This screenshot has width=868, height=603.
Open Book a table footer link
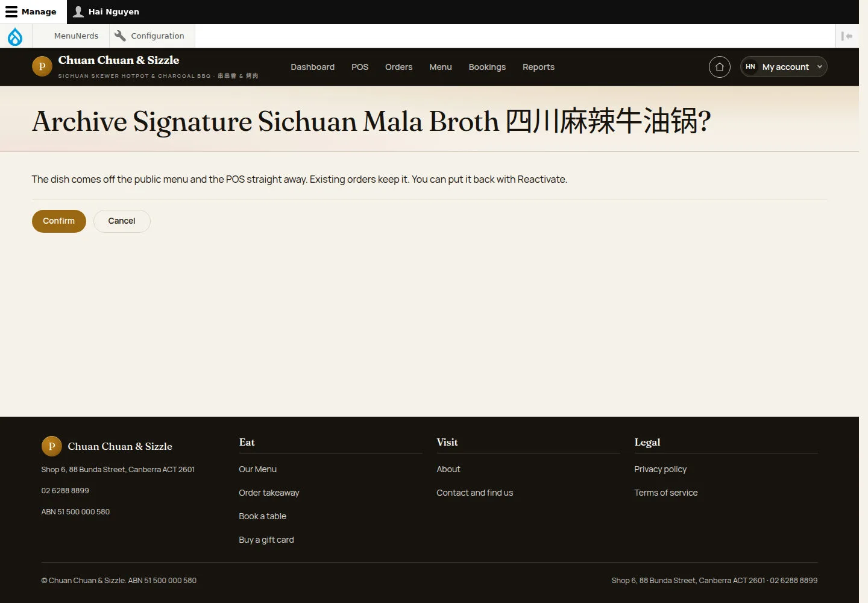point(262,516)
